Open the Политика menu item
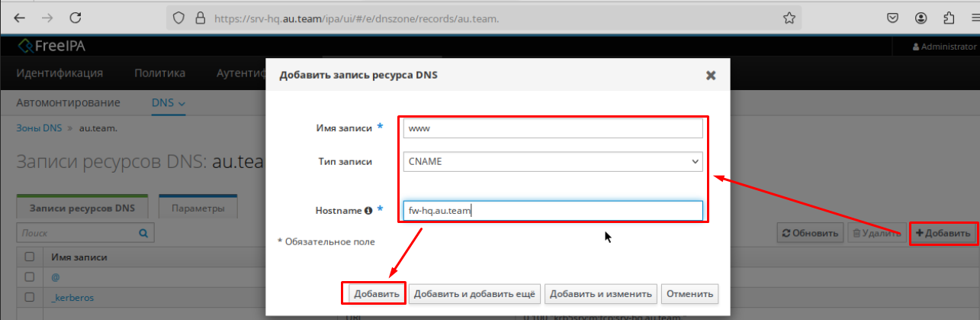 click(159, 74)
